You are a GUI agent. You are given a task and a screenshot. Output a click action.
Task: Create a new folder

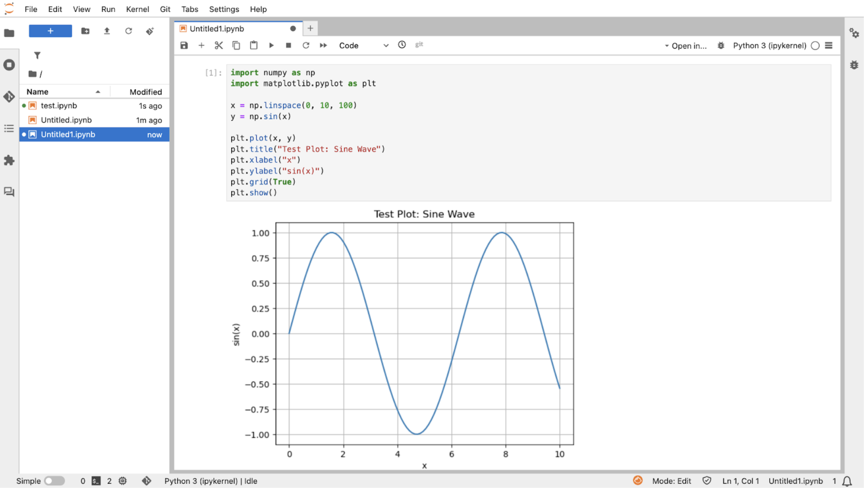coord(85,31)
